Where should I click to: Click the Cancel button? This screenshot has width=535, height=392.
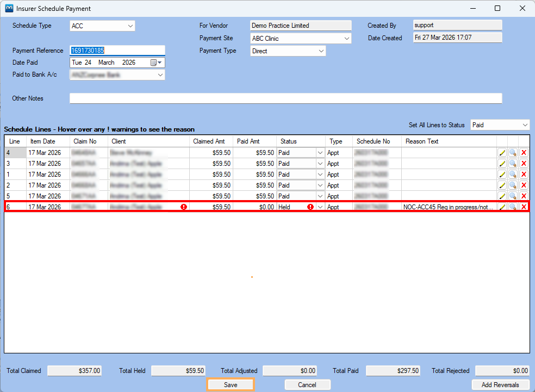[x=307, y=385]
